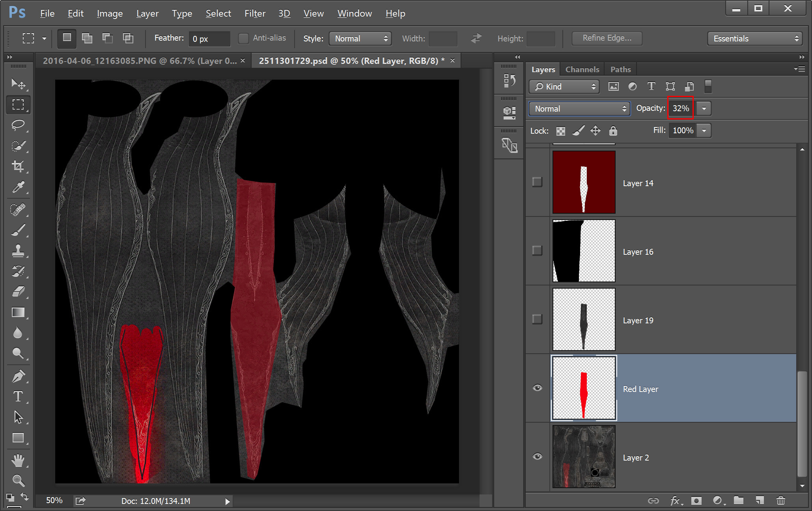The height and width of the screenshot is (511, 812).
Task: Click the Opacity value field
Action: coord(681,108)
